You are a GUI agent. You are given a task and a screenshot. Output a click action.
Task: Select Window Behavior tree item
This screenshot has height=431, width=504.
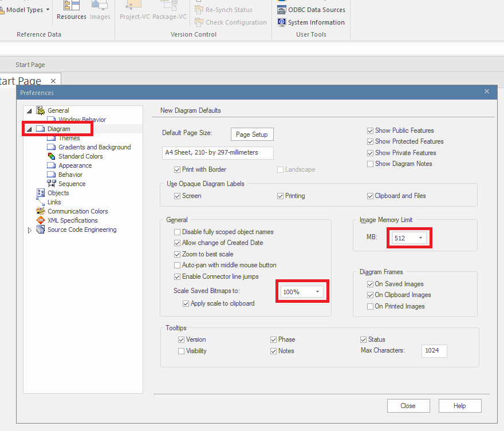(82, 120)
